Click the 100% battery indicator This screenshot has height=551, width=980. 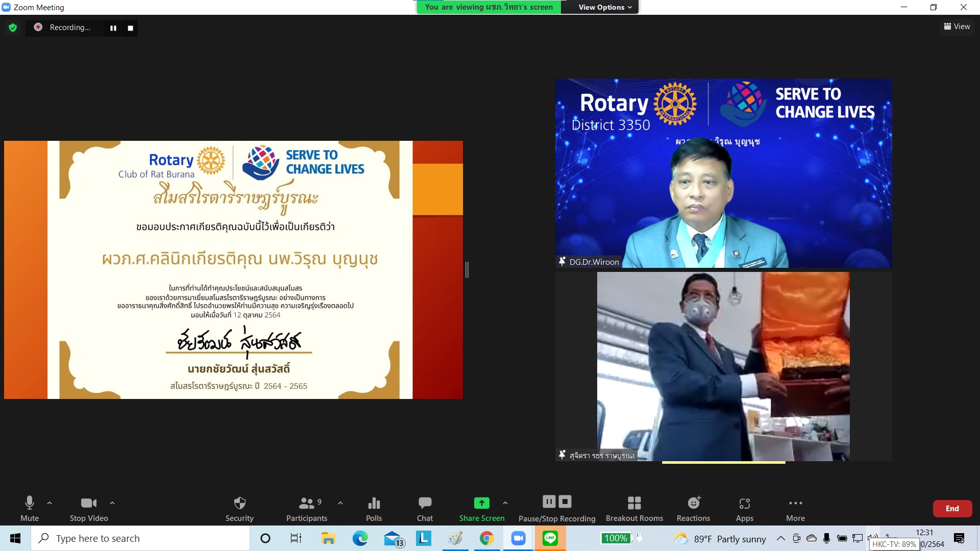point(617,538)
